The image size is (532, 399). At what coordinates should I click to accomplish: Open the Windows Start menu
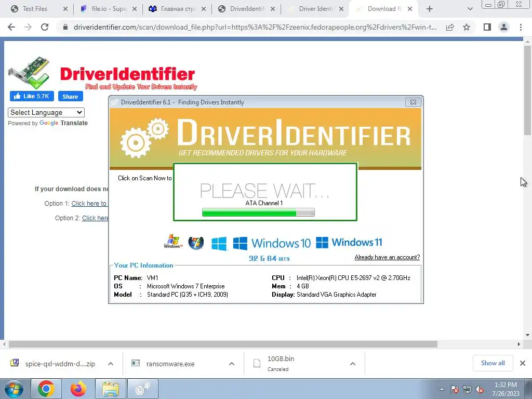[14, 389]
